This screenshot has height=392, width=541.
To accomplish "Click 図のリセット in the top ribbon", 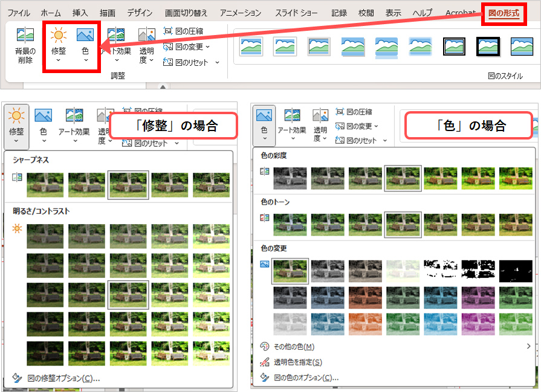I will [x=186, y=62].
